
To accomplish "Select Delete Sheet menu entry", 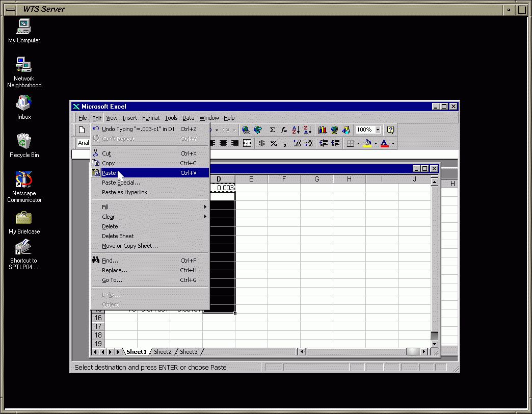I will click(118, 236).
